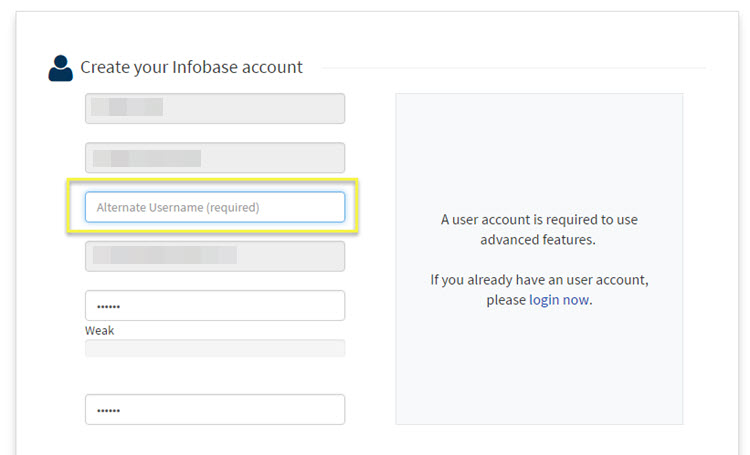
Task: Click the blurred value in the second field
Action: tap(147, 158)
